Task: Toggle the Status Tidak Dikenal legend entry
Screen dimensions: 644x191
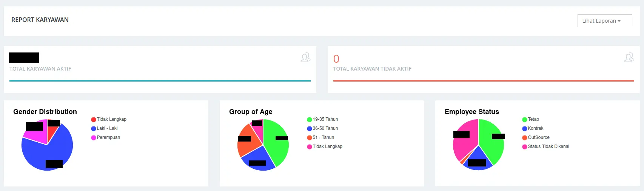Action: (546, 146)
